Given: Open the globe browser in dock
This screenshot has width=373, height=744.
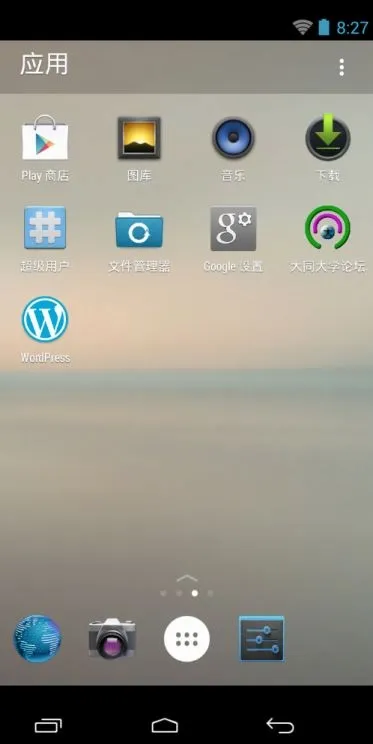Looking at the screenshot, I should point(37,639).
